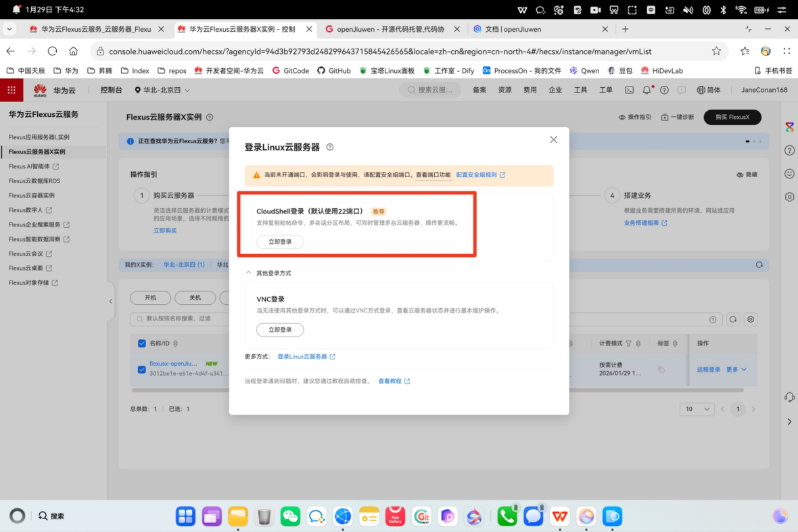Viewport: 798px width, 532px height.
Task: Open Flexus企业搜索服务 sidebar link
Action: (x=39, y=224)
